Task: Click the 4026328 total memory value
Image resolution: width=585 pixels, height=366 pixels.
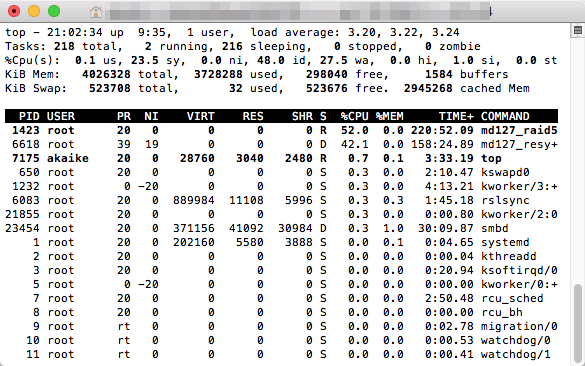Action: pyautogui.click(x=106, y=74)
